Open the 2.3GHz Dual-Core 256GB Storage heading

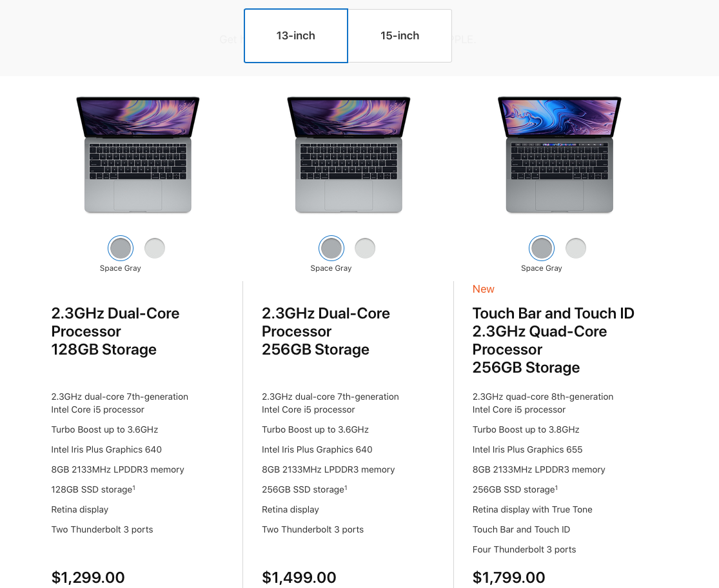(x=326, y=331)
